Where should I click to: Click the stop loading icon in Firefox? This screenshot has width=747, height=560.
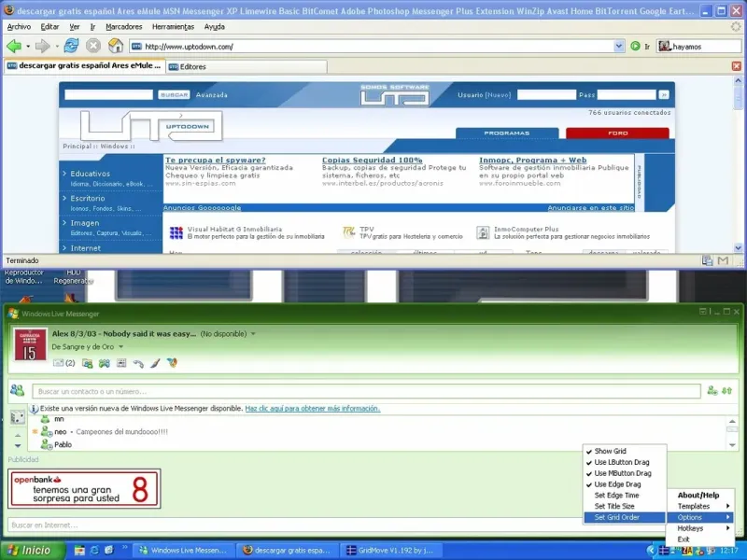click(93, 46)
